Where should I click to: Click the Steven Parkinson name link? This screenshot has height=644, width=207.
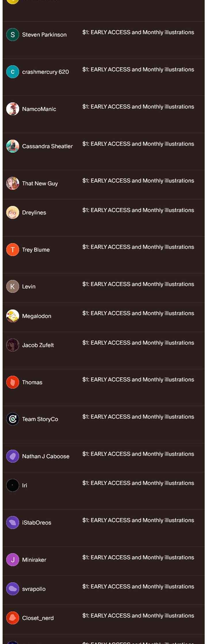(44, 35)
